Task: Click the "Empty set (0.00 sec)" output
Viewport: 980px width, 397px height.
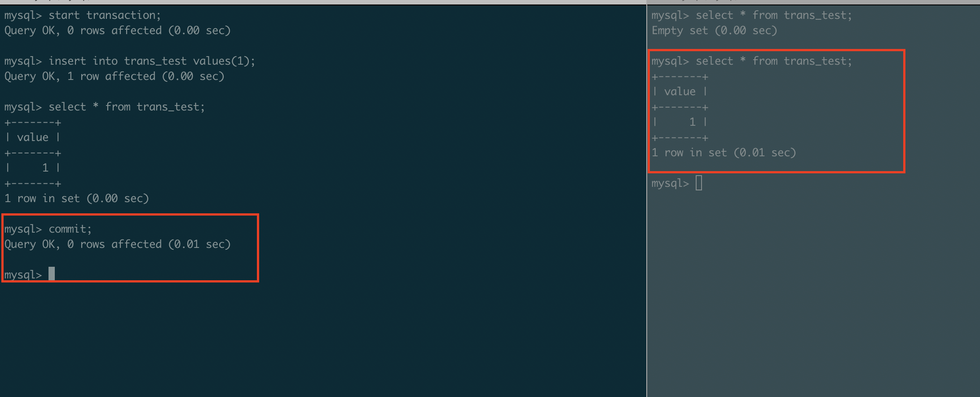Action: pyautogui.click(x=714, y=31)
